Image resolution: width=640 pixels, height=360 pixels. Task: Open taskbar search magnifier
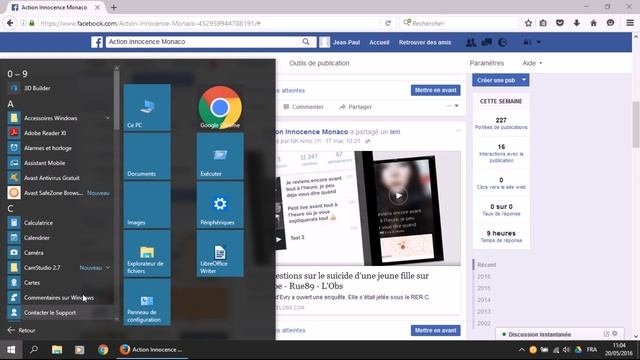click(34, 350)
